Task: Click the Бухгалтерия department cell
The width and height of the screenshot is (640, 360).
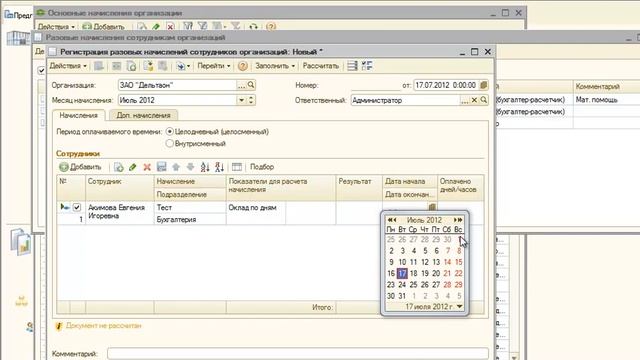Action: pos(190,219)
